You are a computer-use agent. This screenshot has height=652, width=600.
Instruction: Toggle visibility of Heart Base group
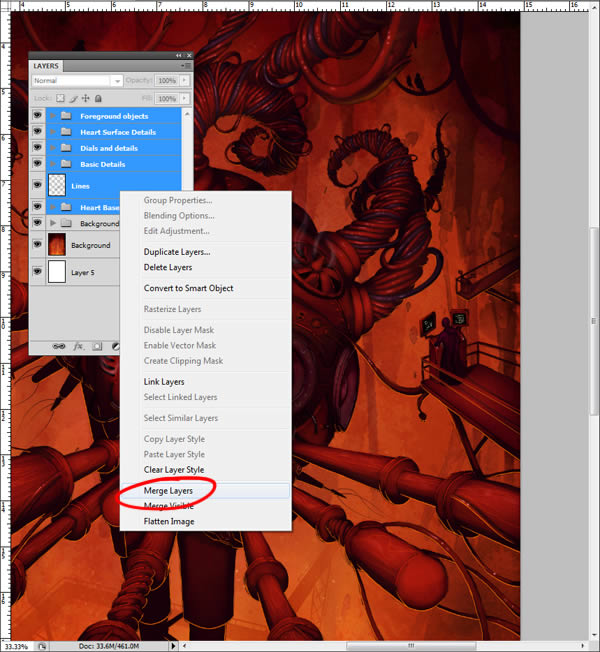click(37, 207)
